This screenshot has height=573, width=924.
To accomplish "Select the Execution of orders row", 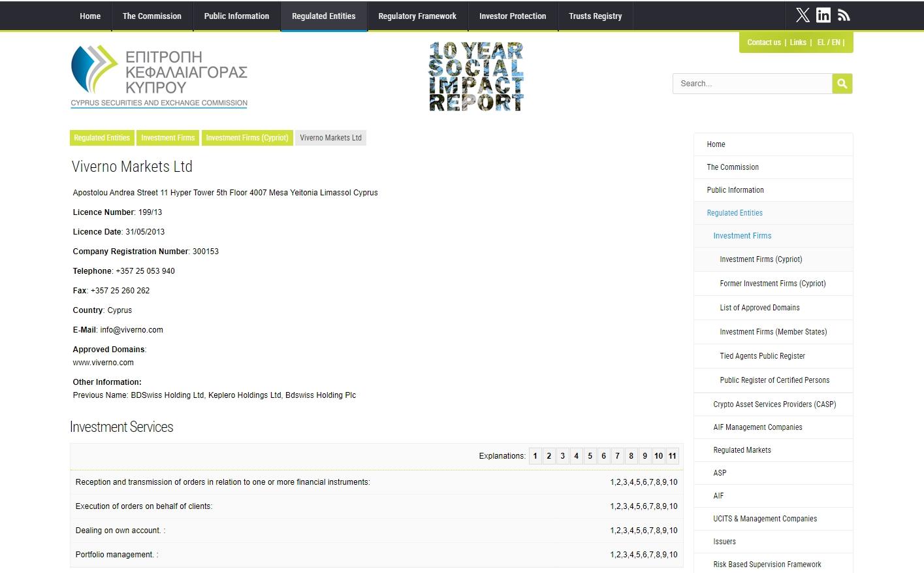I will coord(376,506).
